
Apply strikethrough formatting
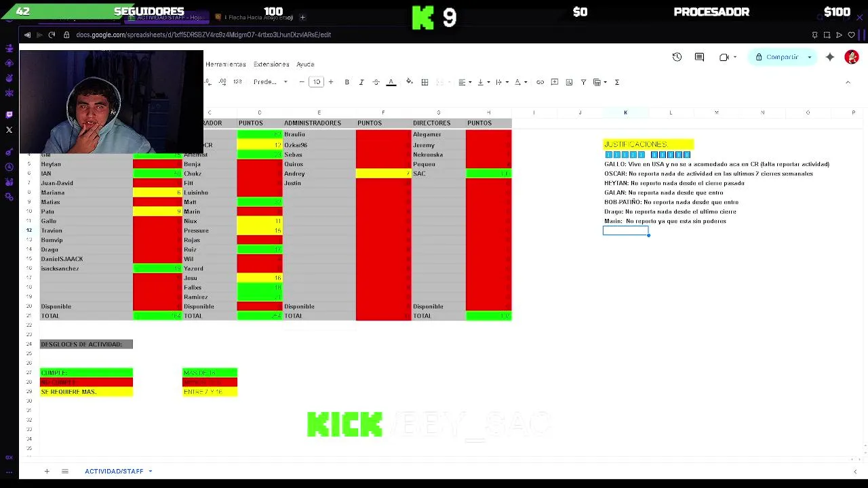[x=376, y=82]
